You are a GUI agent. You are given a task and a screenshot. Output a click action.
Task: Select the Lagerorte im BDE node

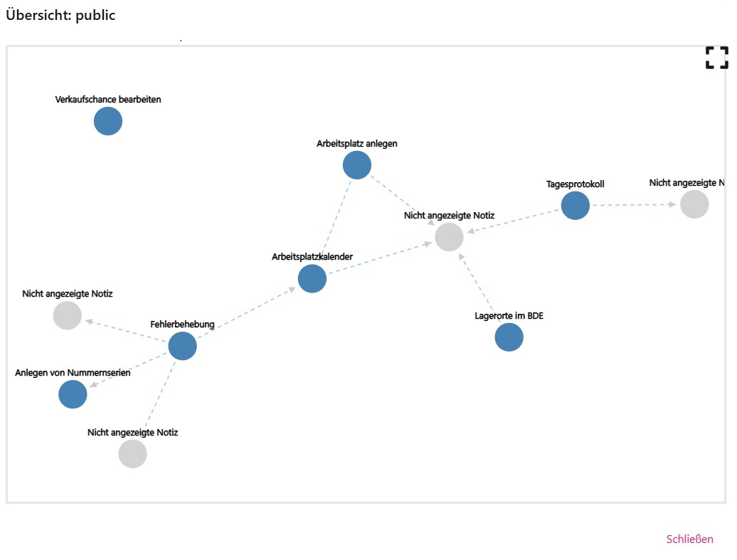pyautogui.click(x=509, y=337)
